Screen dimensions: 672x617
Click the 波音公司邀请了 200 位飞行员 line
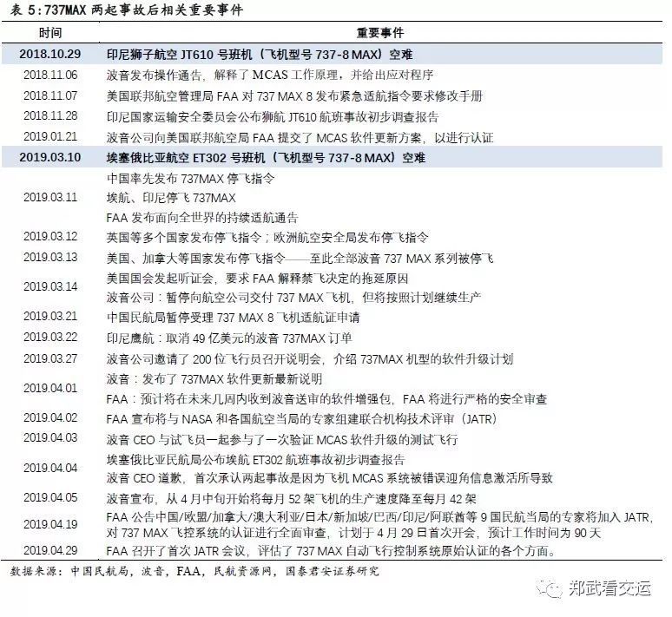310,359
